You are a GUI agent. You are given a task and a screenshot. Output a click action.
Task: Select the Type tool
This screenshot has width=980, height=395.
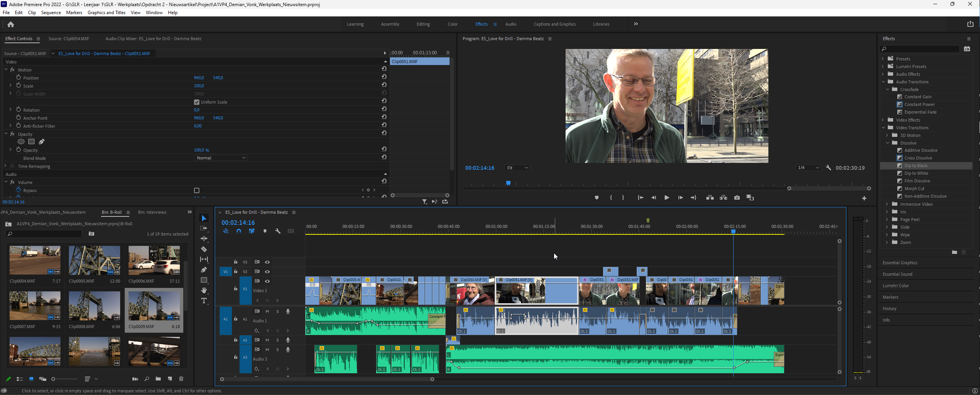(x=204, y=301)
